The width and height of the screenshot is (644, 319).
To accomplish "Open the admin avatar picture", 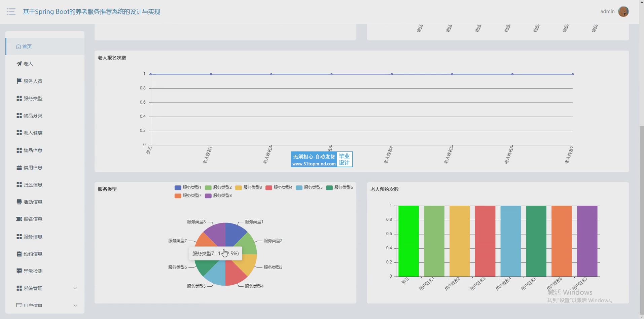I will pos(623,11).
